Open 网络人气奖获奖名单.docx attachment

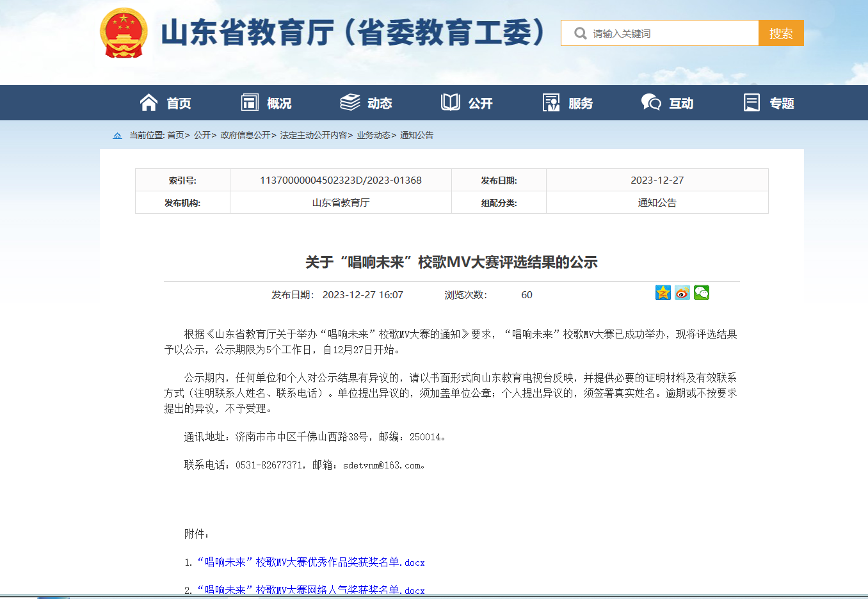click(x=311, y=589)
